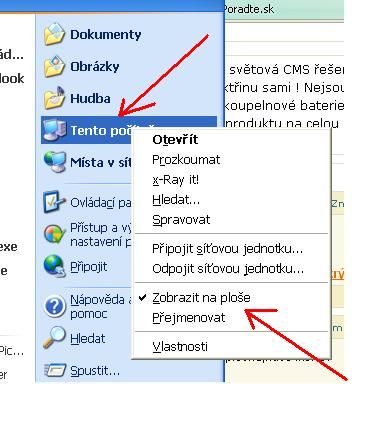The height and width of the screenshot is (422, 374).
Task: Click the Hudba label
Action: [90, 98]
